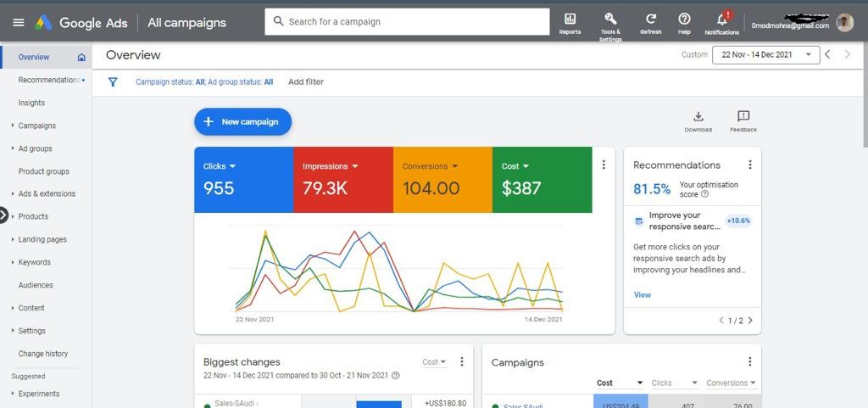The width and height of the screenshot is (868, 408).
Task: Click the View recommendation link
Action: pos(643,295)
